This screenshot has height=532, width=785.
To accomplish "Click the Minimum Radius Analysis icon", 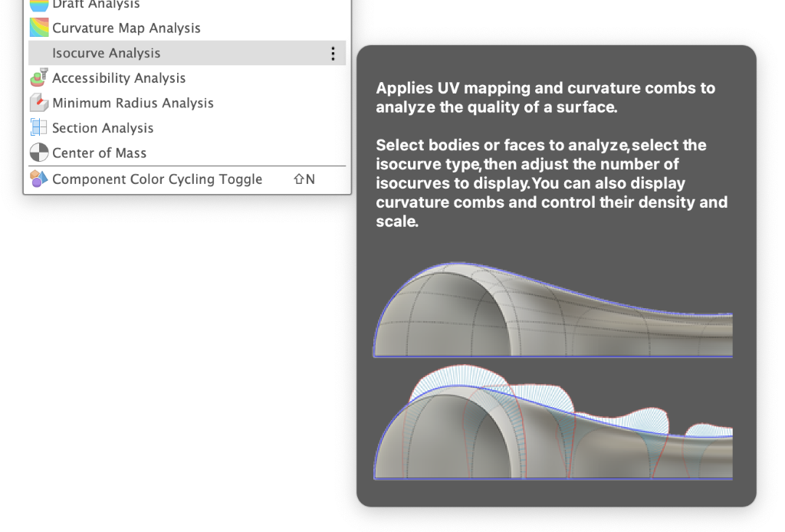I will (39, 103).
